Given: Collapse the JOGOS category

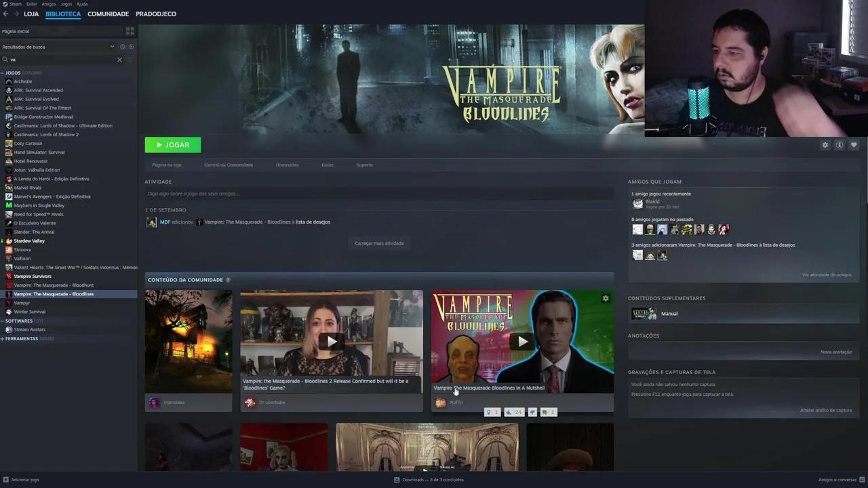Looking at the screenshot, I should tap(3, 73).
